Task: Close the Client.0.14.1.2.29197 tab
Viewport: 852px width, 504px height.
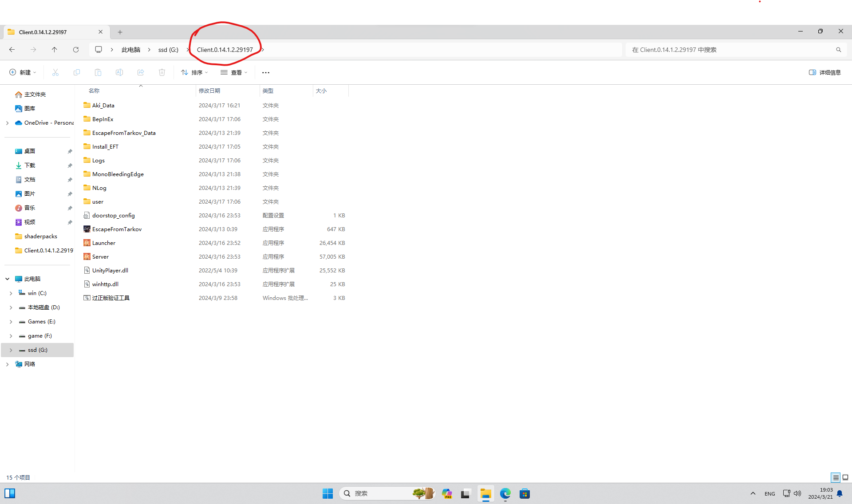Action: 100,32
